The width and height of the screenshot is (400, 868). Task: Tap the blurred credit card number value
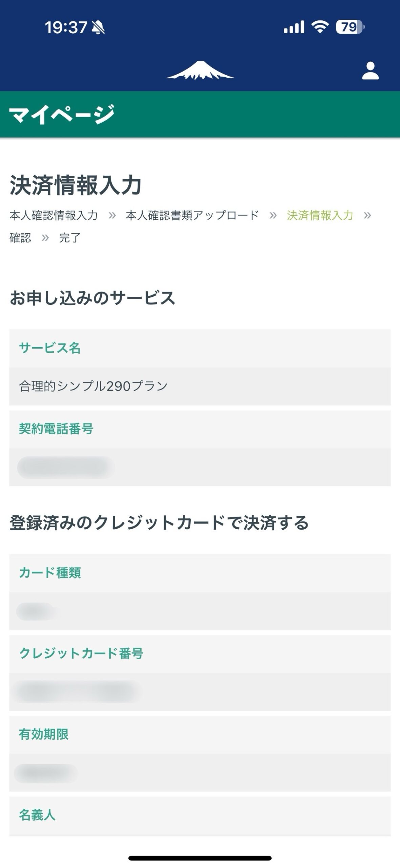point(76,692)
